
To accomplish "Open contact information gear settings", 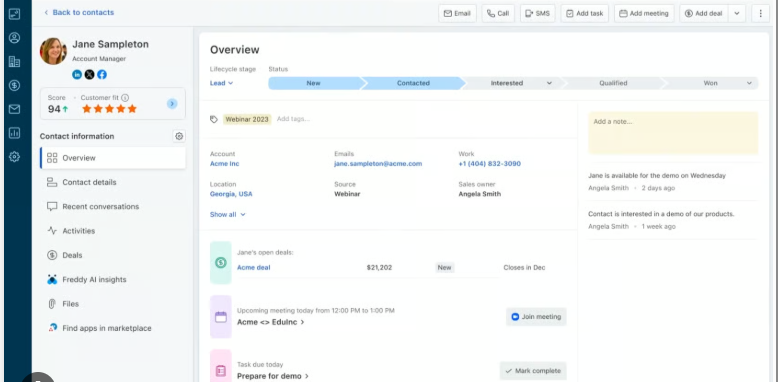I will (179, 136).
